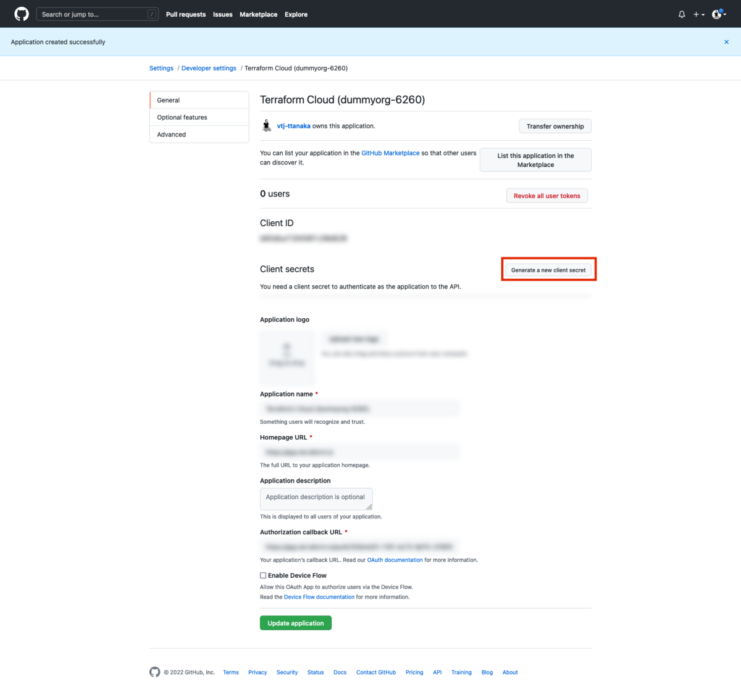
Task: Open API footer link
Action: (x=437, y=672)
